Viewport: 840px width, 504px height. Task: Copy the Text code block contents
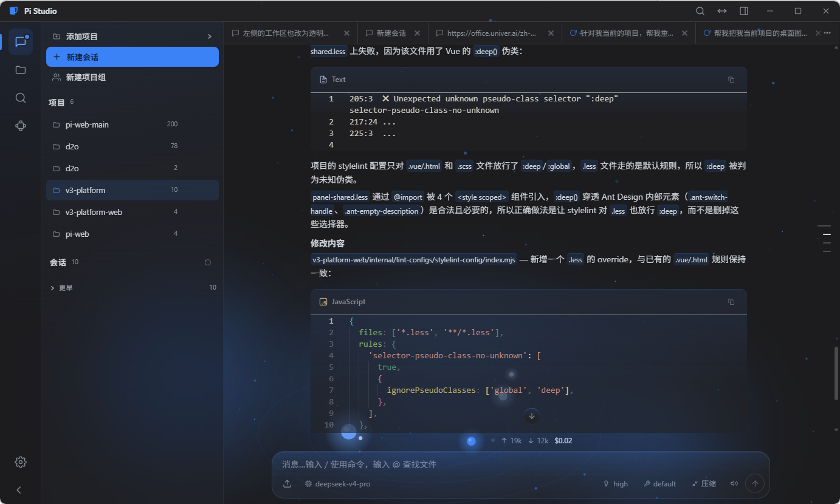(x=731, y=80)
